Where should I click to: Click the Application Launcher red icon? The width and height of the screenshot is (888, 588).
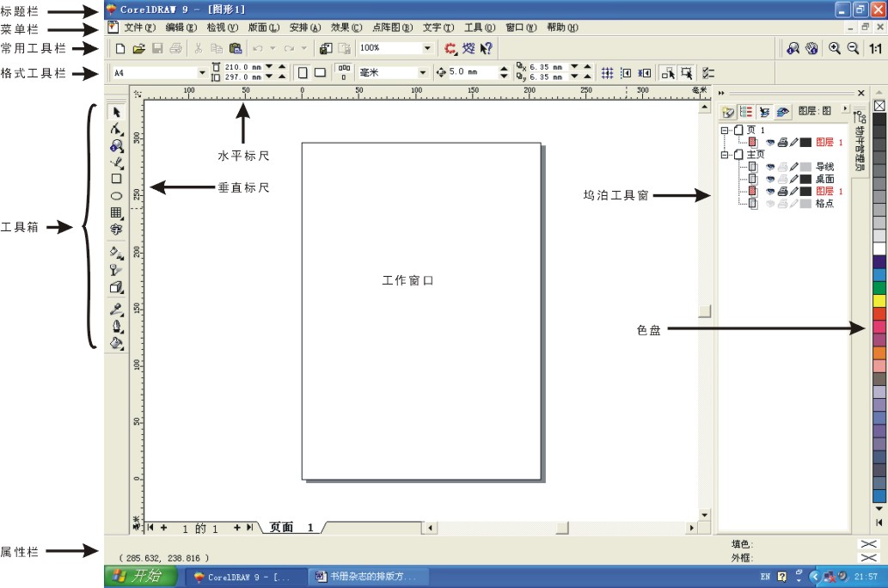450,49
